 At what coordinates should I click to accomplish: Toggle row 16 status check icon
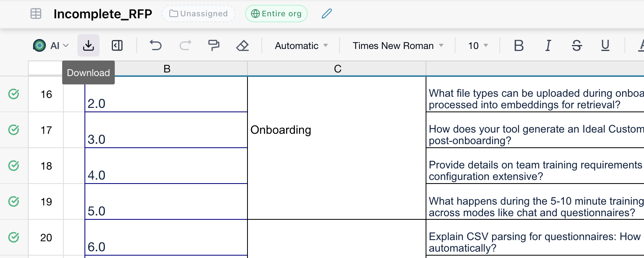14,94
